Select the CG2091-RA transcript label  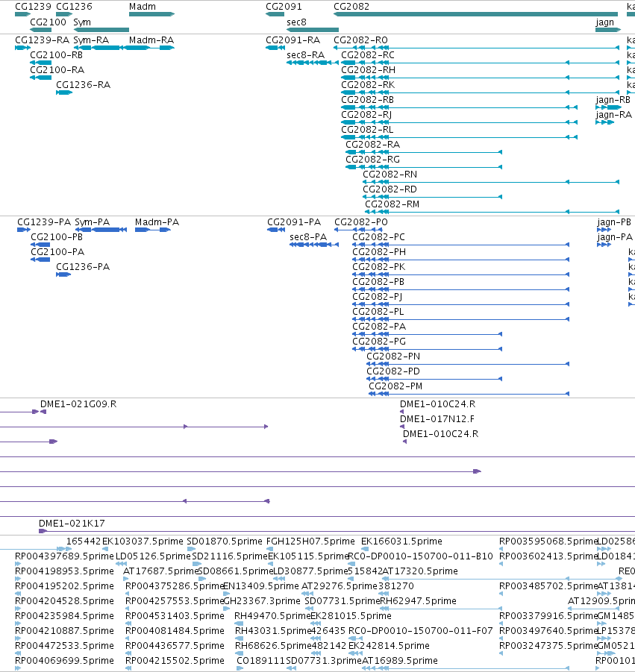(293, 40)
